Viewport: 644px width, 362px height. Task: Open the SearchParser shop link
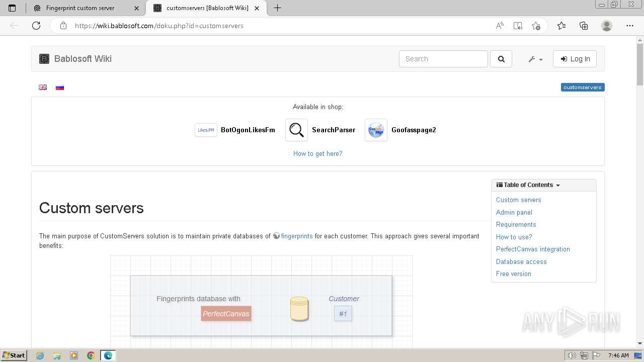coord(334,130)
